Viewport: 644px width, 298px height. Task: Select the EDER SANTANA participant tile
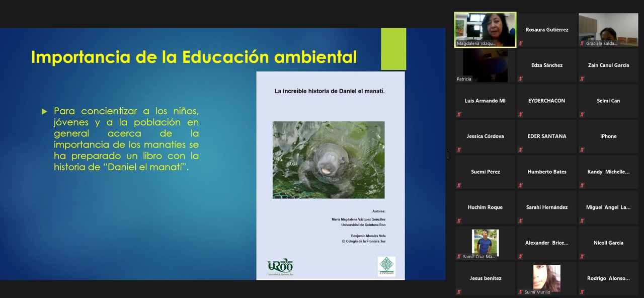(x=546, y=136)
